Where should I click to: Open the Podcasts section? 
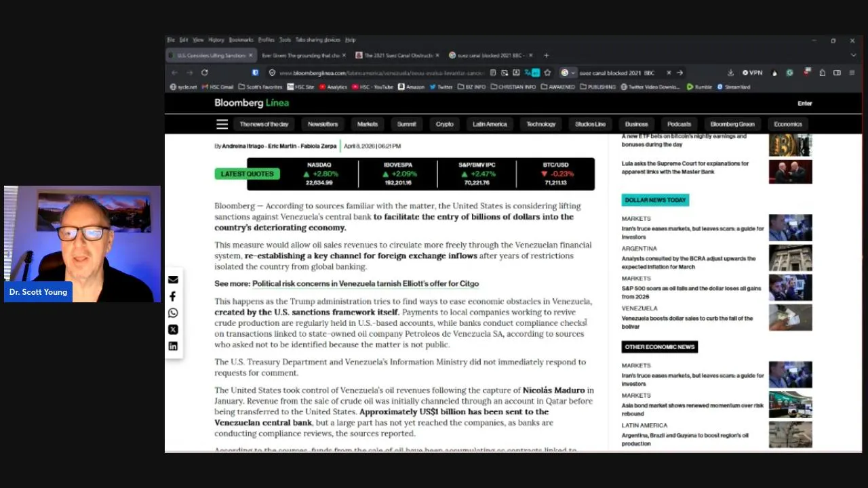tap(679, 124)
